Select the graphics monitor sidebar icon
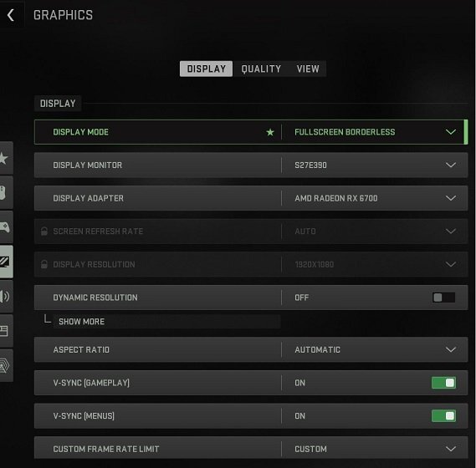Screen dimensions: 476x468 click(x=6, y=262)
